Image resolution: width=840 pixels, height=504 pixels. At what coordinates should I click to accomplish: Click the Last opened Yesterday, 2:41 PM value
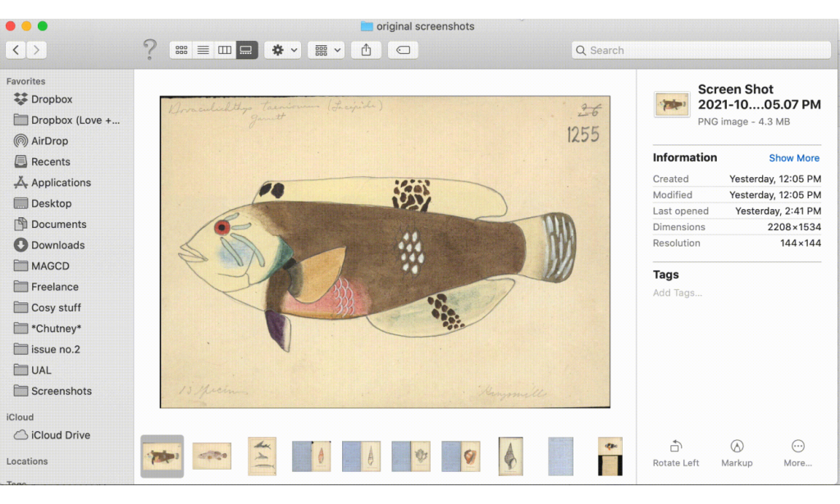[778, 211]
